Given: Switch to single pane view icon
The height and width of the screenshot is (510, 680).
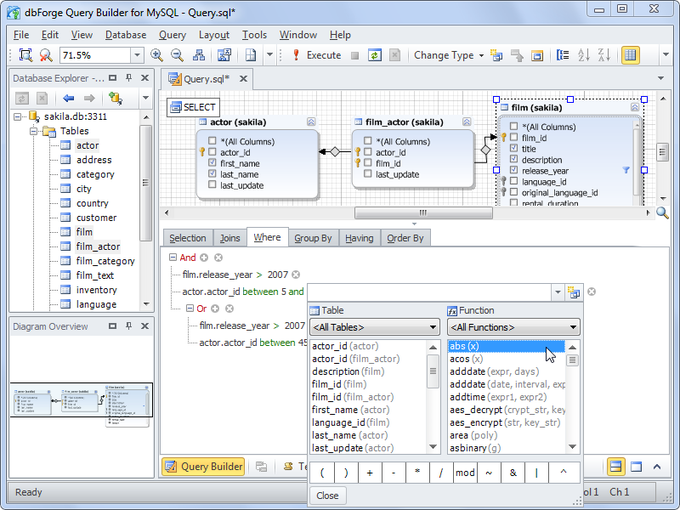Looking at the screenshot, I should click(636, 467).
